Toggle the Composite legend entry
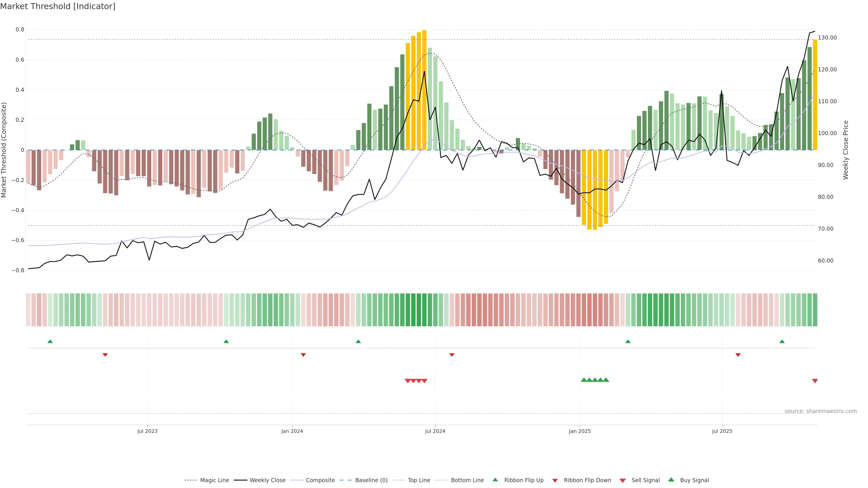The width and height of the screenshot is (868, 488). [x=320, y=480]
